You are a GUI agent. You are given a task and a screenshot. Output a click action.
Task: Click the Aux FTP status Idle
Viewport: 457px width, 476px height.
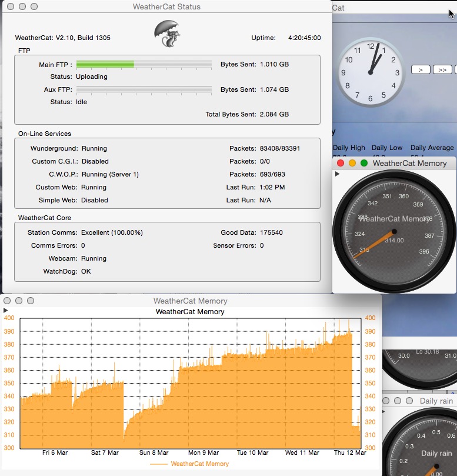point(81,102)
